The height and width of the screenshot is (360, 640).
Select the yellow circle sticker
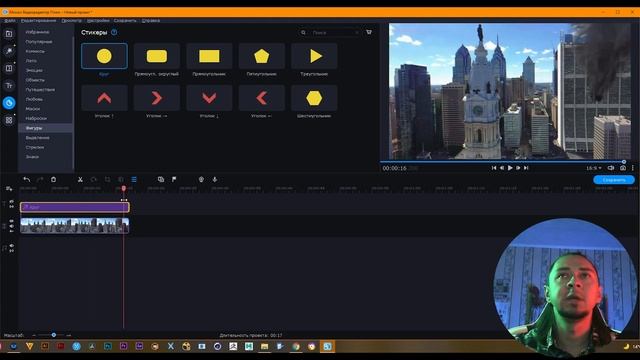coord(104,56)
